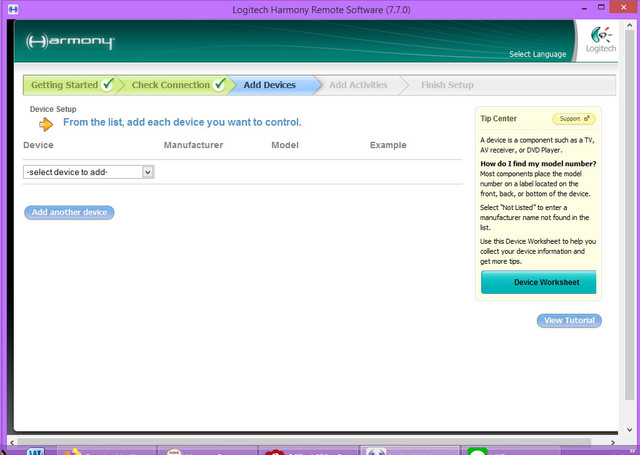This screenshot has width=640, height=455.
Task: Minimize the Harmony Remote Software window
Action: click(585, 8)
